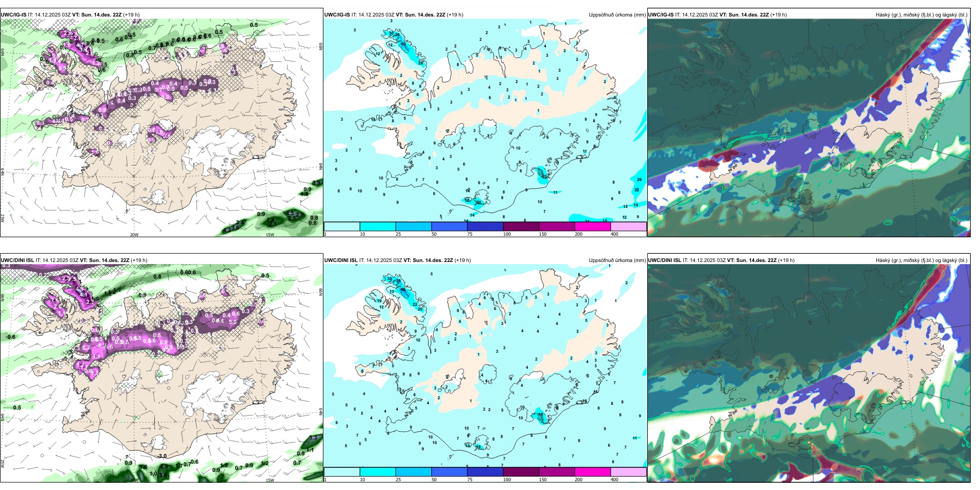Click the '75' tick label in DINI ISL legend
Image resolution: width=980 pixels, height=490 pixels.
tap(470, 480)
